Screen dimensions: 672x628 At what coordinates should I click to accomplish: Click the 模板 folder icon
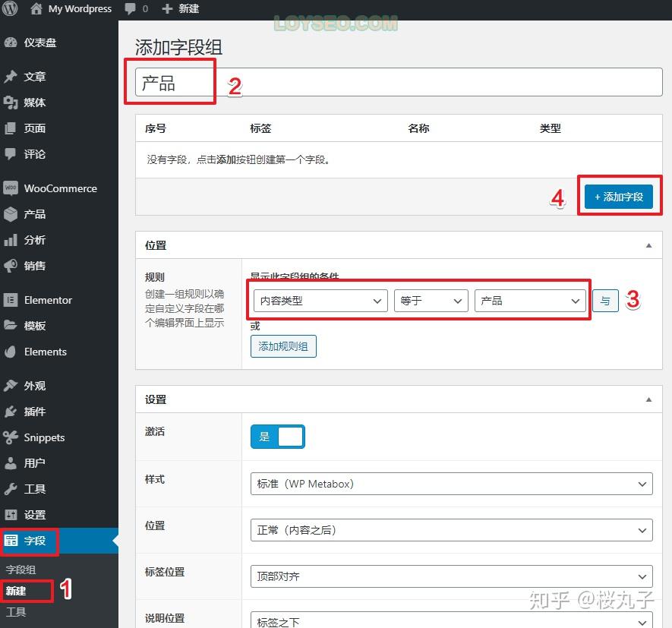[11, 325]
